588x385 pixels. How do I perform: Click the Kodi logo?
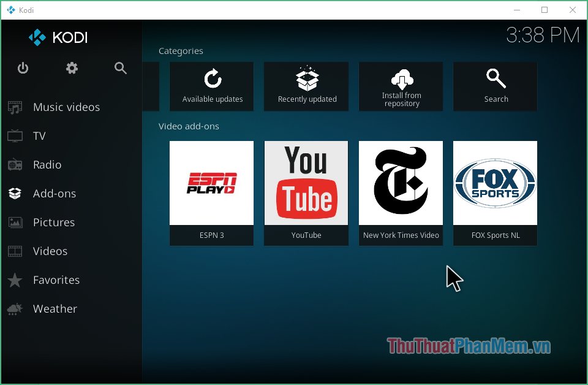(x=58, y=37)
